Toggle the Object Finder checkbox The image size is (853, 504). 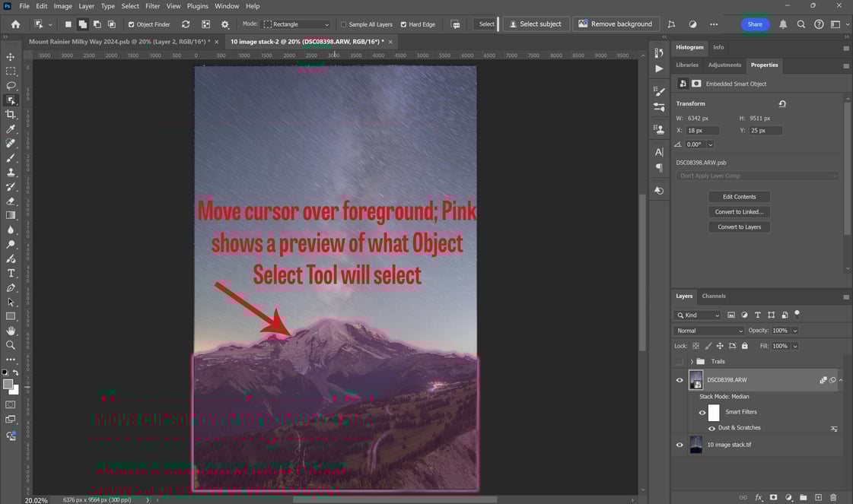coord(131,24)
